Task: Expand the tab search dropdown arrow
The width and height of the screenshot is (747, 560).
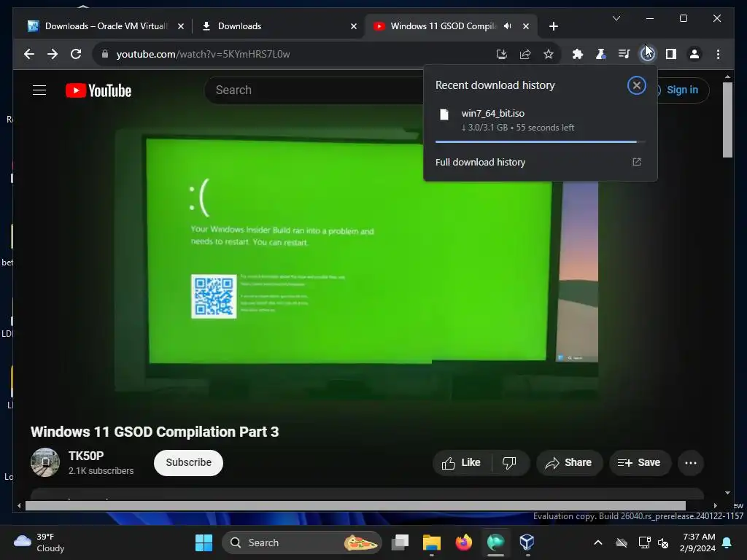Action: pos(616,18)
